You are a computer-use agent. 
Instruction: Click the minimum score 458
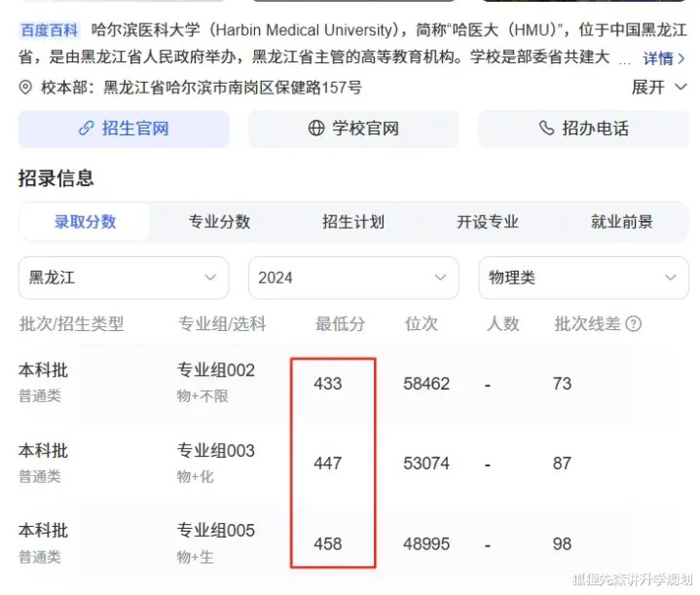point(328,544)
